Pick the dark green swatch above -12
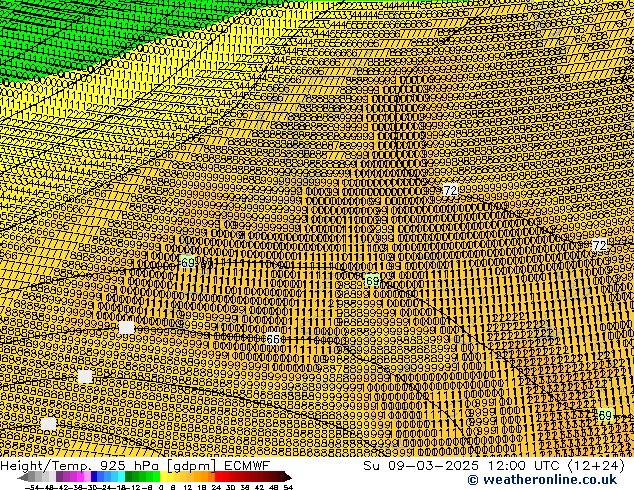Screen dimensions: 634x490 [x=129, y=477]
